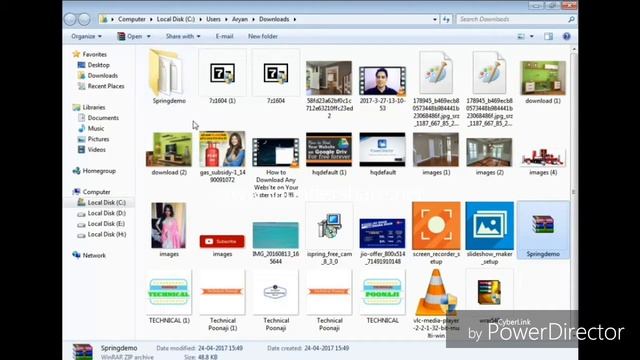Select the vlc-media-player installer icon
This screenshot has width=640, height=360.
436,292
